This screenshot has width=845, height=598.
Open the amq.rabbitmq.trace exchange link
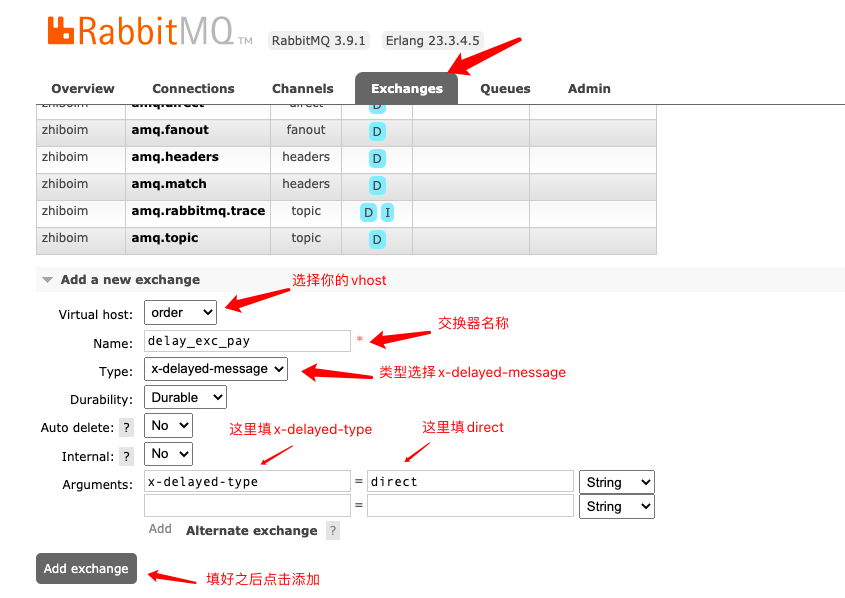click(x=198, y=211)
